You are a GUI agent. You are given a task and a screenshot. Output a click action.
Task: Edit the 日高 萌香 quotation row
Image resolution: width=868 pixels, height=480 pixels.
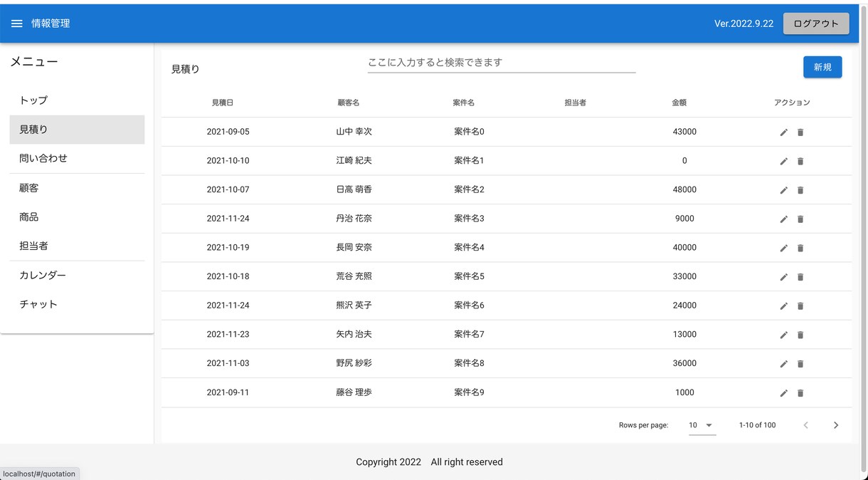point(783,190)
